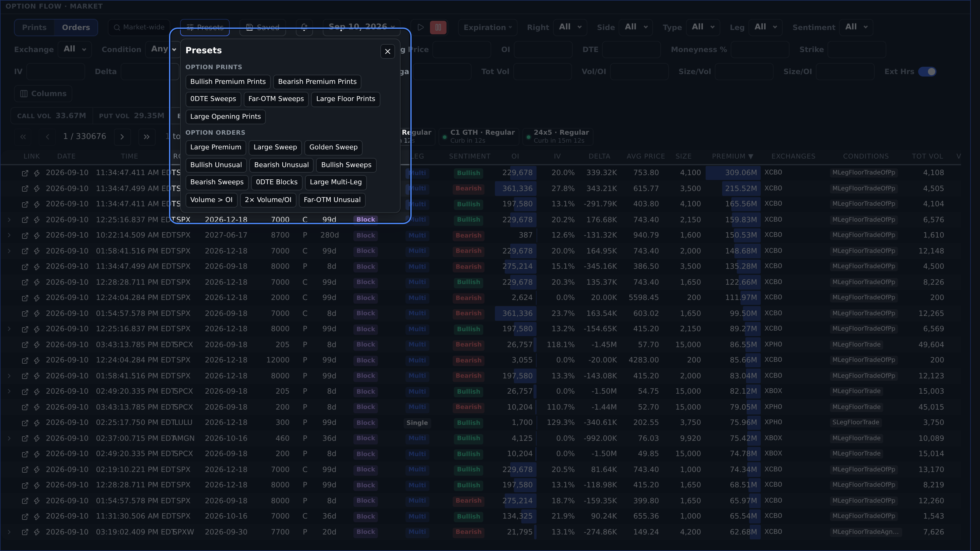The width and height of the screenshot is (980, 551).
Task: Close the Presets popup
Action: 387,51
